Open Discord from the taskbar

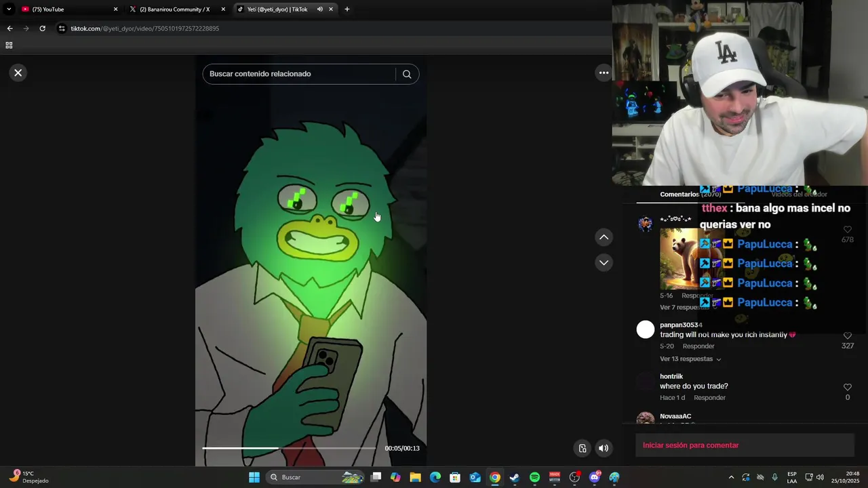[x=595, y=477]
